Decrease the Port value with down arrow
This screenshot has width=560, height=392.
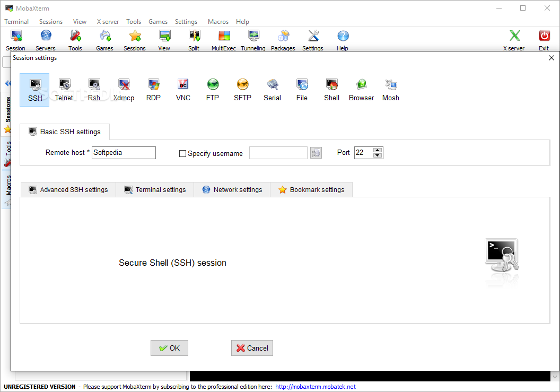tap(378, 155)
